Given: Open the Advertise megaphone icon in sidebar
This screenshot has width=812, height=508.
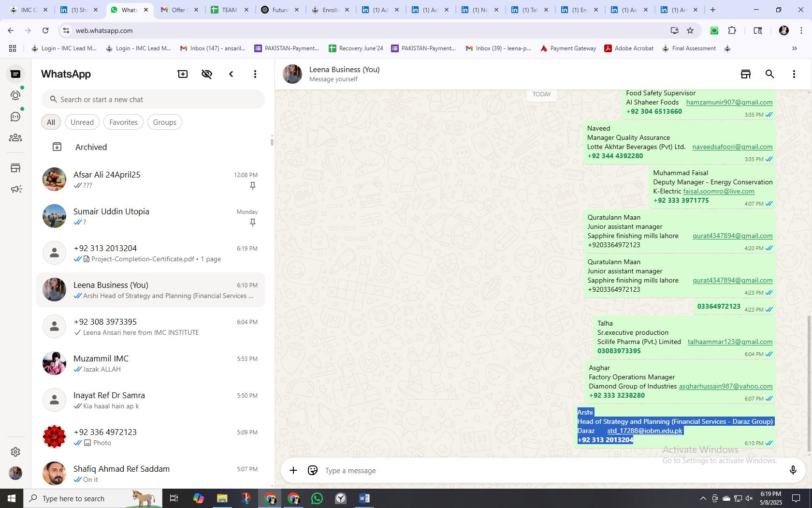Looking at the screenshot, I should tap(15, 189).
